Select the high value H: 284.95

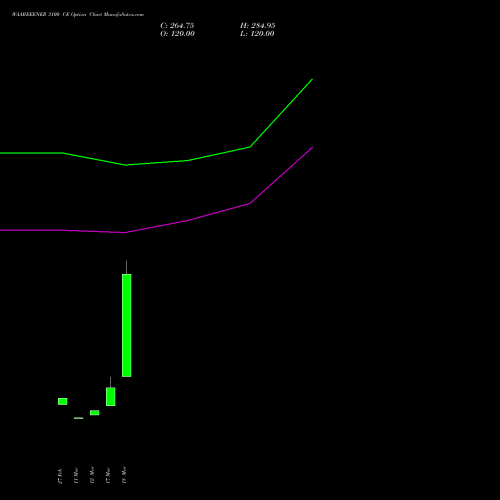tap(258, 26)
